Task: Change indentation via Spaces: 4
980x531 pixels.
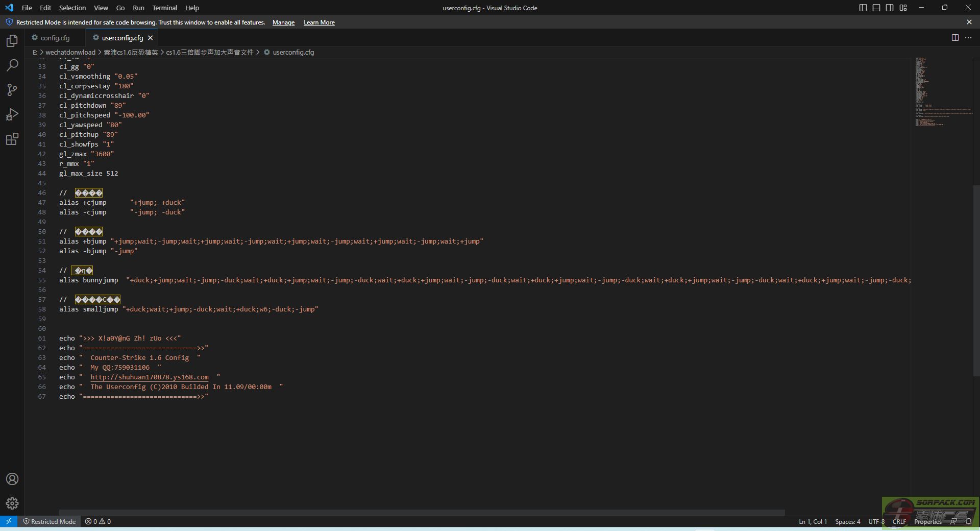Action: pos(847,521)
